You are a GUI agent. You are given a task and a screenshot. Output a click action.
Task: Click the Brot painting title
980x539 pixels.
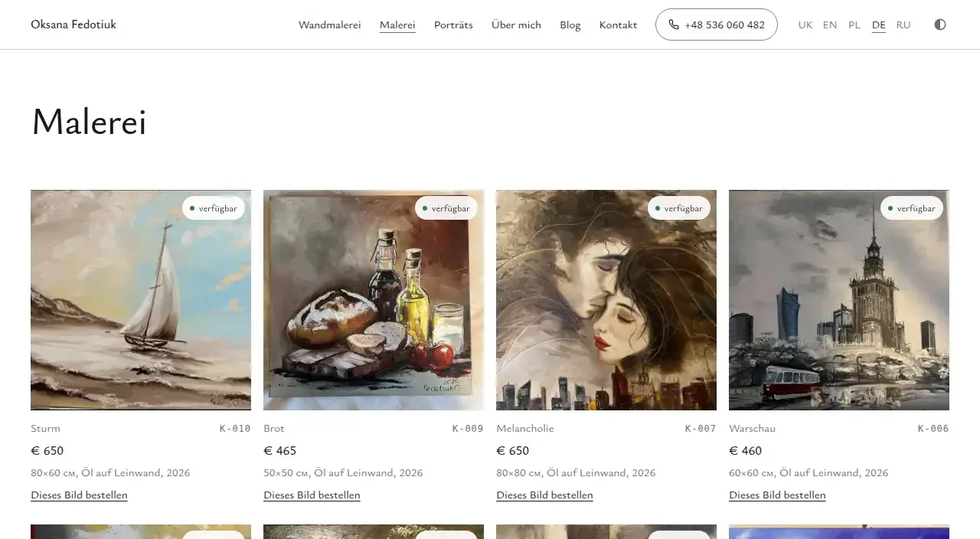[x=274, y=429]
